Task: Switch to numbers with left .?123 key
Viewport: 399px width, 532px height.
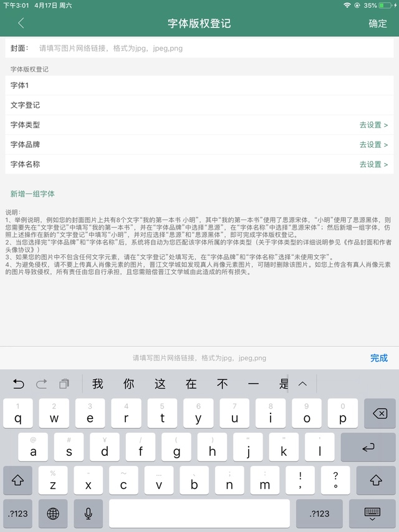Action: pyautogui.click(x=18, y=513)
